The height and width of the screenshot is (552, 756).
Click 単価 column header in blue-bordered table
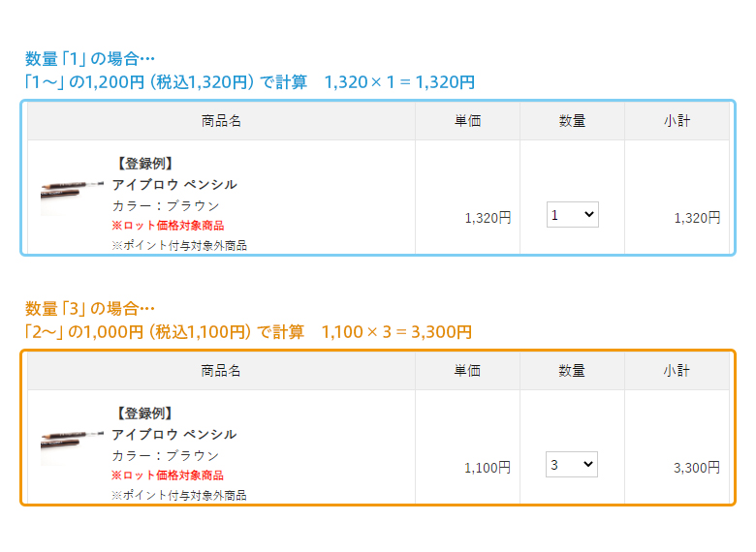[467, 121]
